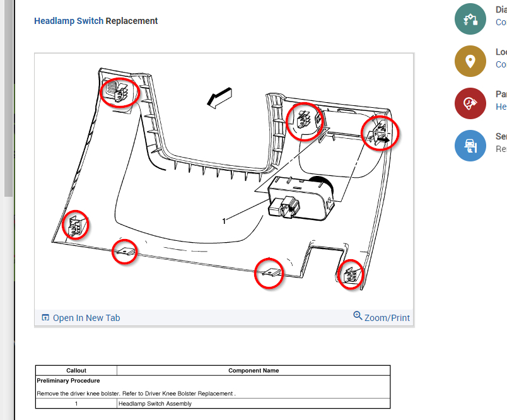The image size is (507, 420).
Task: Click the red parts and labor icon
Action: click(470, 103)
